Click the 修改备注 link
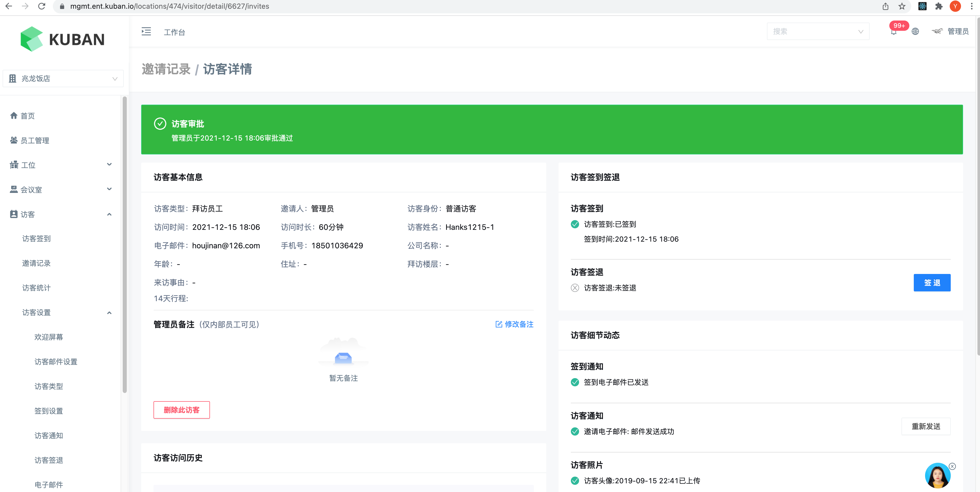 [514, 324]
